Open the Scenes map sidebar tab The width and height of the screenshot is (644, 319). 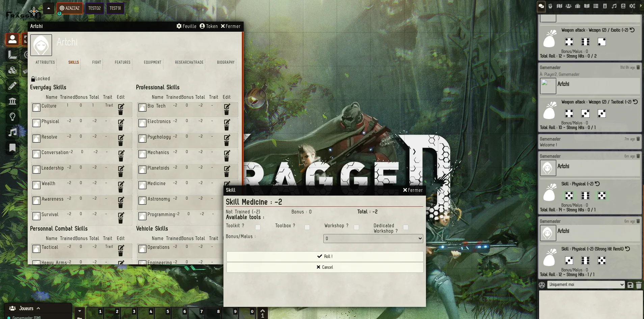coord(559,6)
